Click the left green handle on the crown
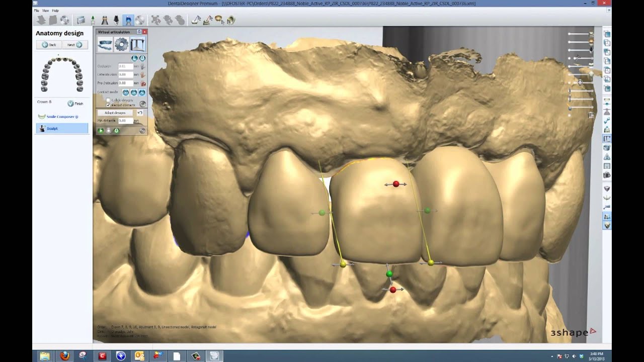 [x=322, y=213]
